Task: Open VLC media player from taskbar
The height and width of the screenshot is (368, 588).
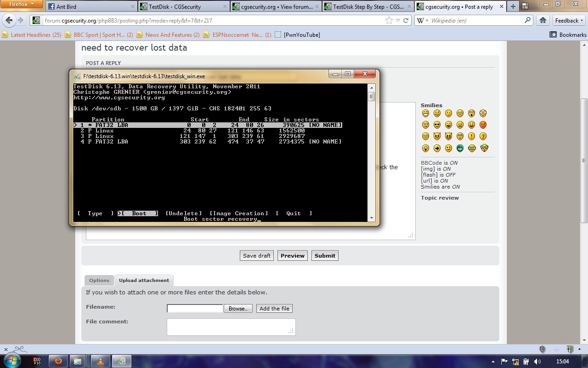Action: point(100,361)
